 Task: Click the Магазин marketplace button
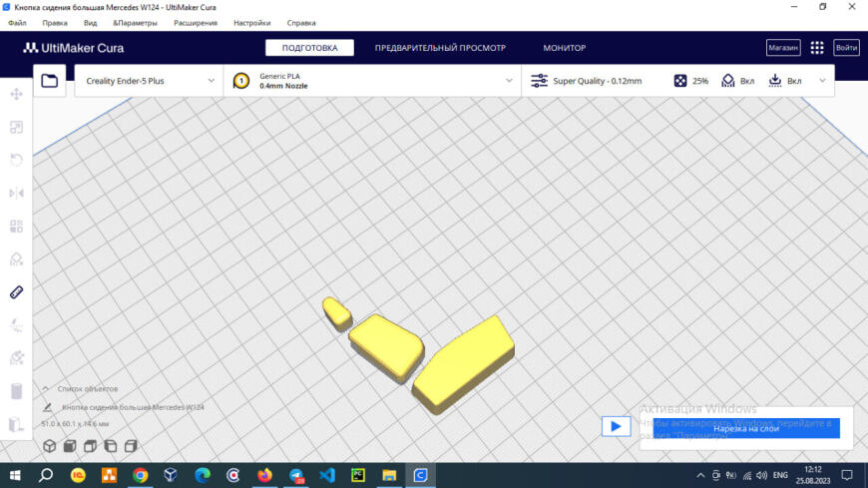pyautogui.click(x=783, y=48)
